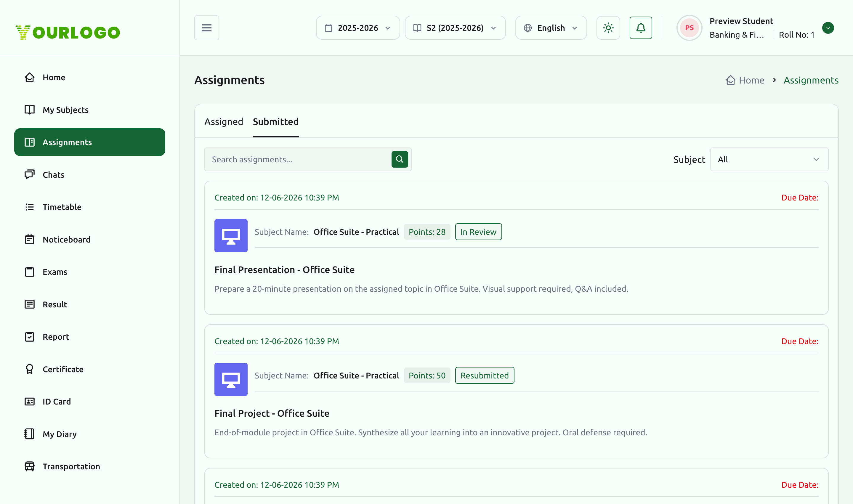Open Assignments in the sidebar
This screenshot has width=853, height=504.
click(90, 142)
